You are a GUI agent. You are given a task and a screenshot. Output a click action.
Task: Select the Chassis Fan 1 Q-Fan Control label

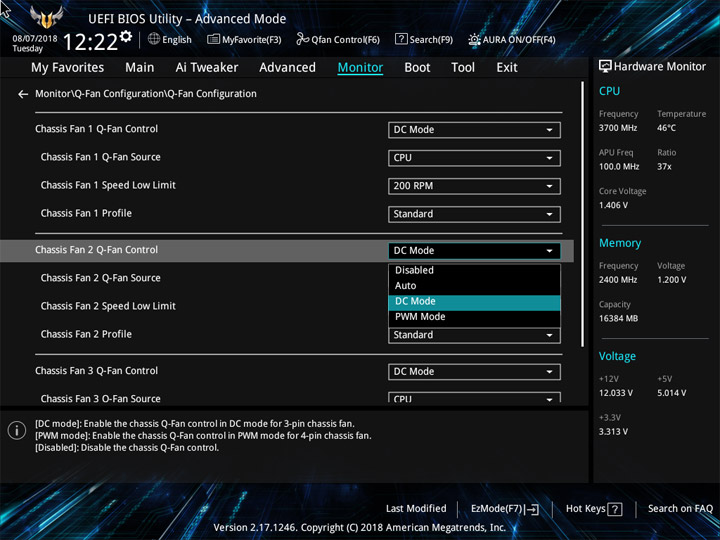coord(96,129)
